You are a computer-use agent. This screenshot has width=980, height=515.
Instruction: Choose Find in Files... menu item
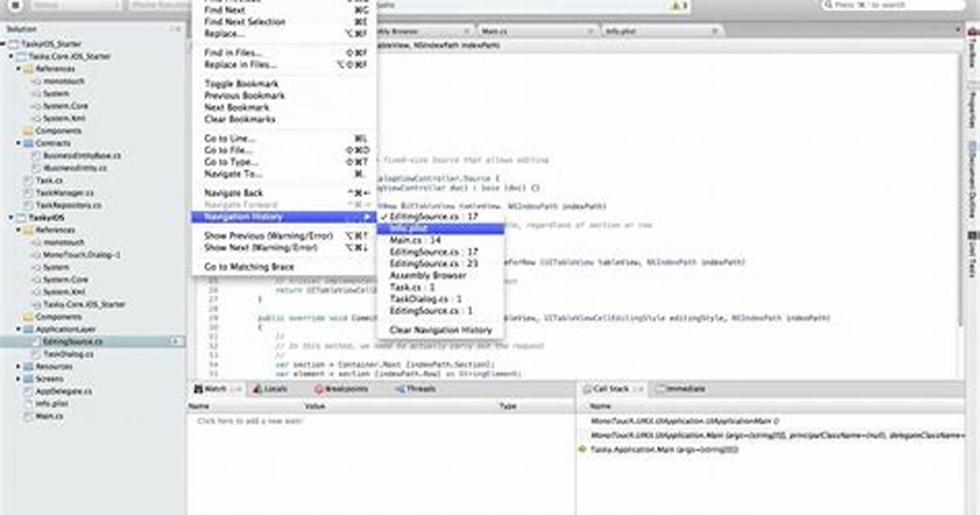point(286,53)
